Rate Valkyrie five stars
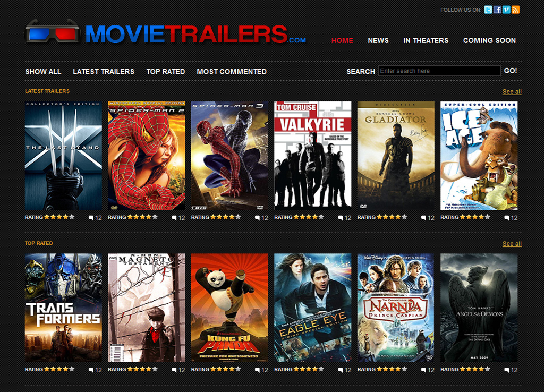This screenshot has height=392, width=544. pos(321,217)
